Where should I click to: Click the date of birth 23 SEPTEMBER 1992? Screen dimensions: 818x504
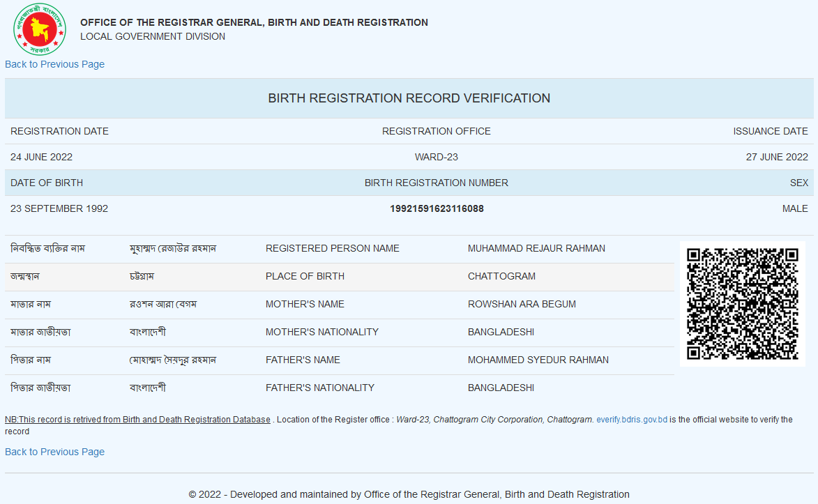59,208
